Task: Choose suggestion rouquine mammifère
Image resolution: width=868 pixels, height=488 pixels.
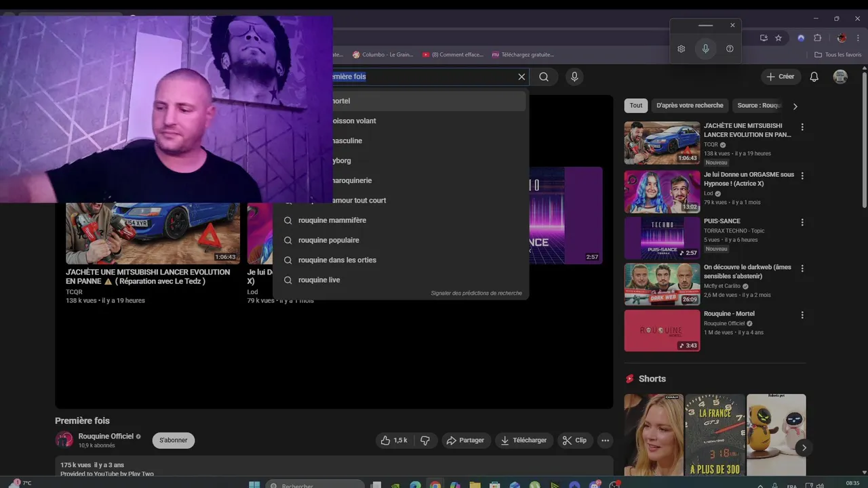Action: [x=400, y=220]
